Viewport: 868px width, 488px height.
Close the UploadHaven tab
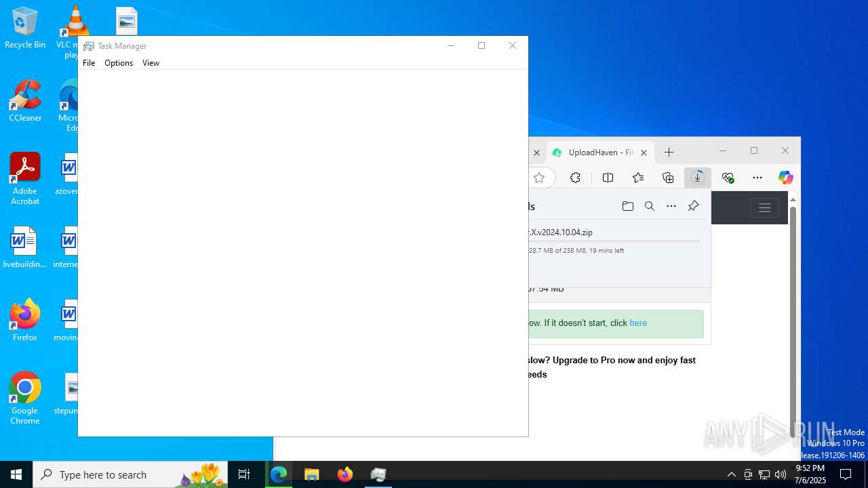pos(644,152)
